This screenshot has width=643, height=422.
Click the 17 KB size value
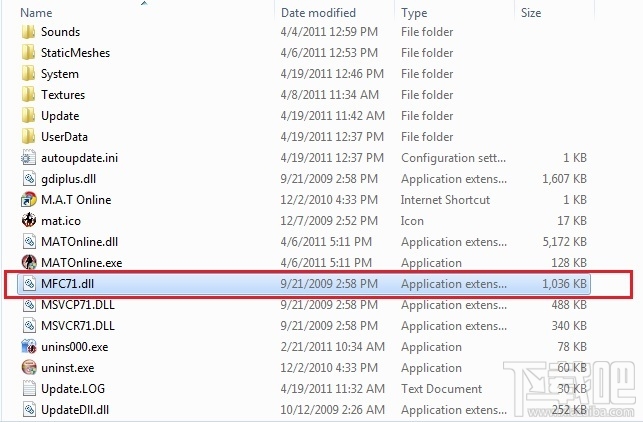572,221
